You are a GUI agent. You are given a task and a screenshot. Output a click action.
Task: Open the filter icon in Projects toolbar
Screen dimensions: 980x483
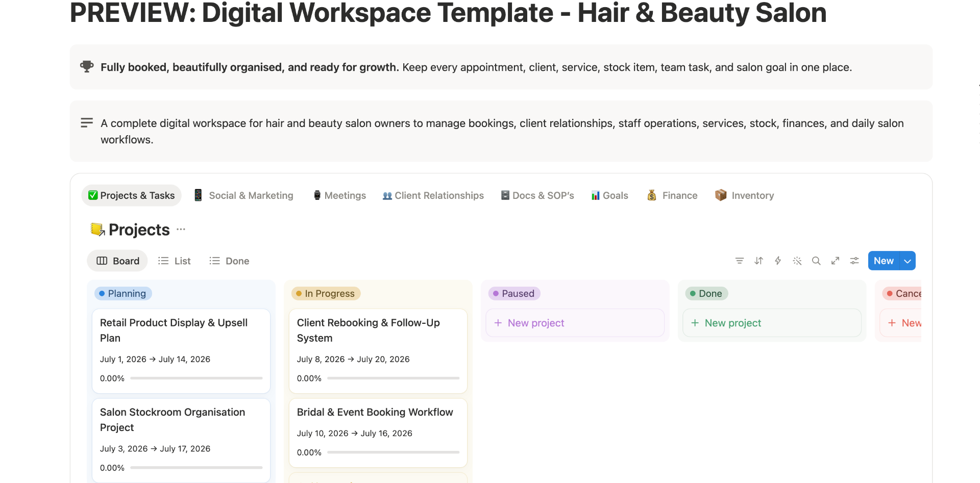click(739, 261)
